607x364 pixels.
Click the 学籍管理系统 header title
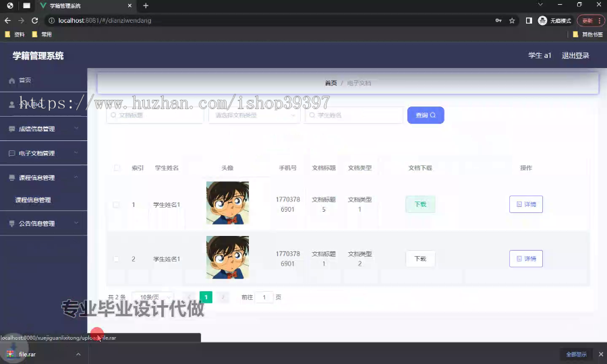[x=38, y=56]
